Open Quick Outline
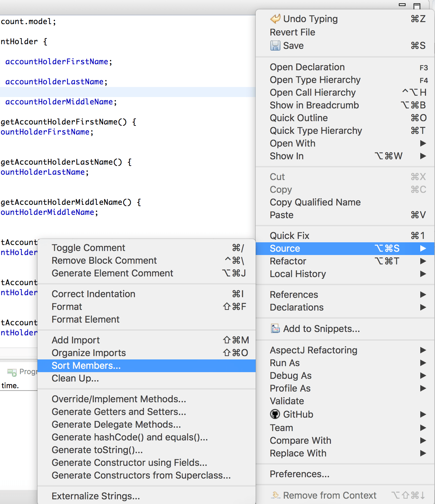The image size is (435, 504). tap(298, 118)
